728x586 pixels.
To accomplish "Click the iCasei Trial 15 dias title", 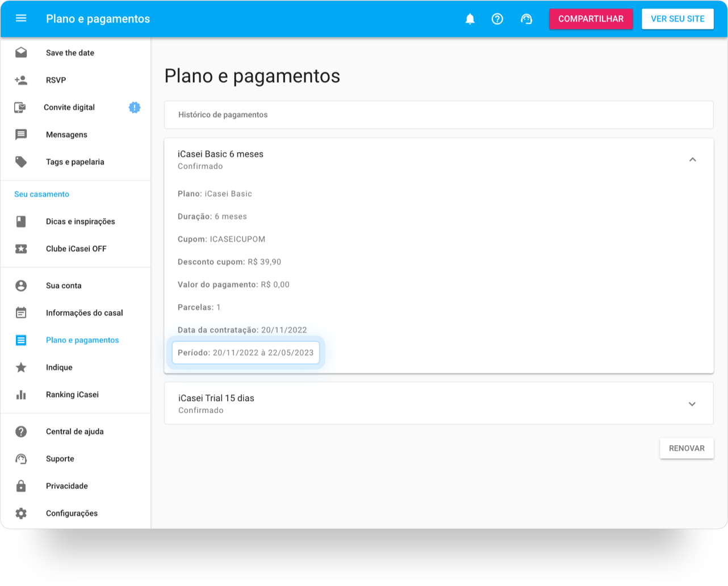I will [216, 398].
